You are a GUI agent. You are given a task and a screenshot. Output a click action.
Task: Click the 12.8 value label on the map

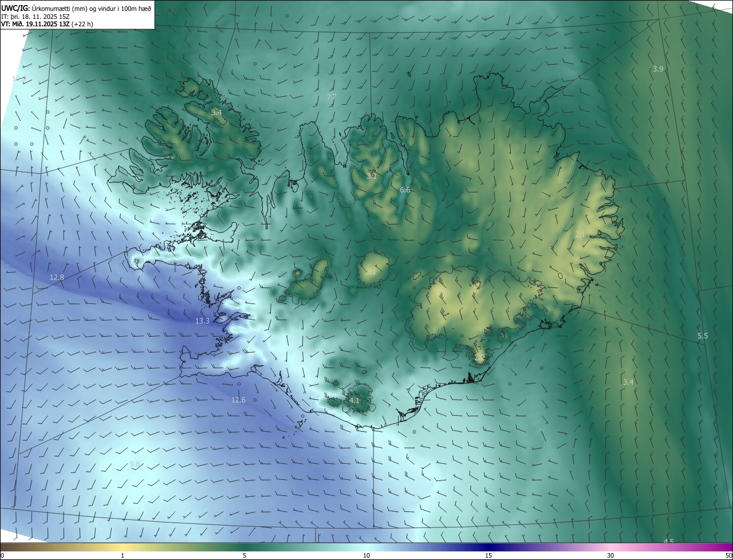(x=57, y=277)
